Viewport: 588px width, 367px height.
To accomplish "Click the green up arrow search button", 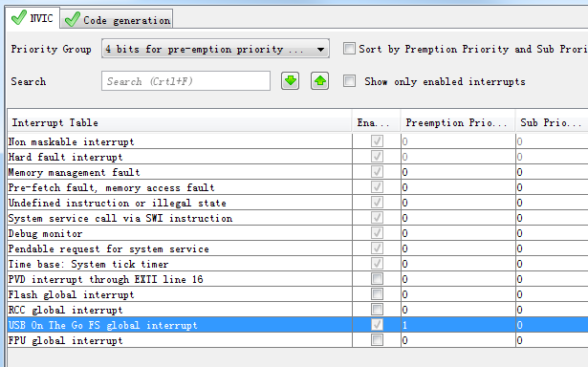I will 319,81.
